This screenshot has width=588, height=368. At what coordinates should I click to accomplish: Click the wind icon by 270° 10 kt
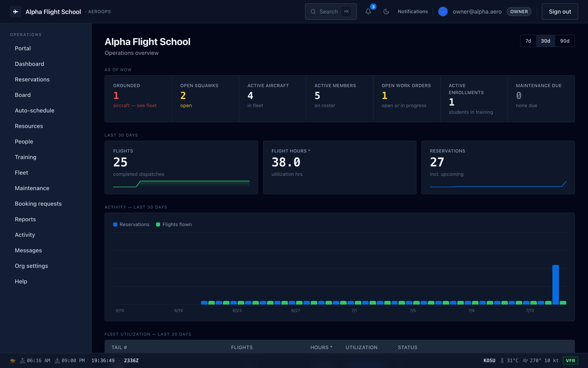pyautogui.click(x=525, y=361)
